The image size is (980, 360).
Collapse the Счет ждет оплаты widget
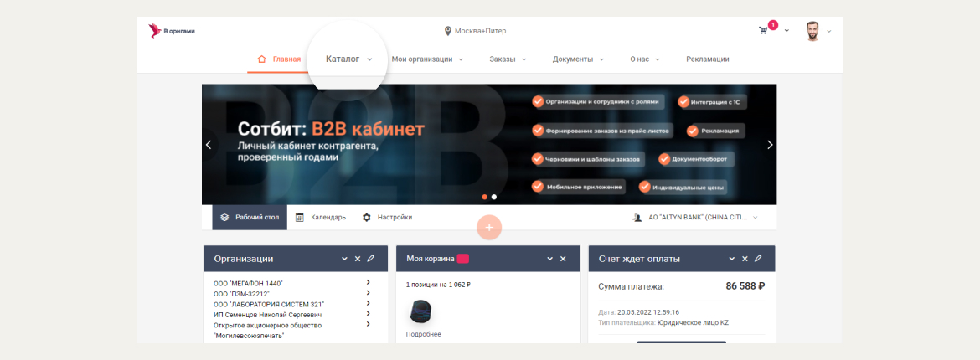pyautogui.click(x=732, y=258)
